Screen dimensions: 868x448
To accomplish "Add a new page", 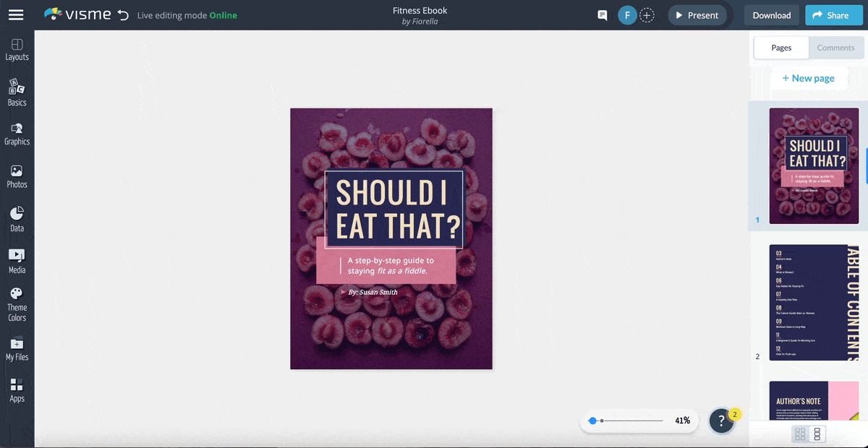I will pos(809,78).
